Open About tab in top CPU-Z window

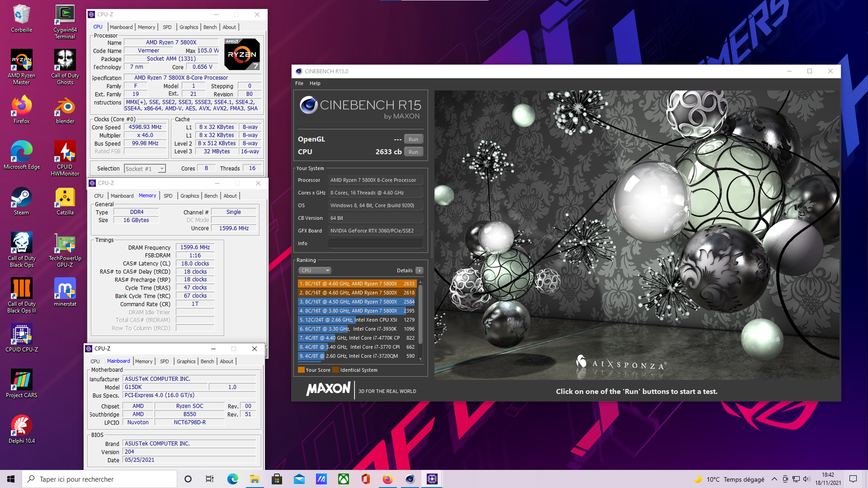[229, 27]
